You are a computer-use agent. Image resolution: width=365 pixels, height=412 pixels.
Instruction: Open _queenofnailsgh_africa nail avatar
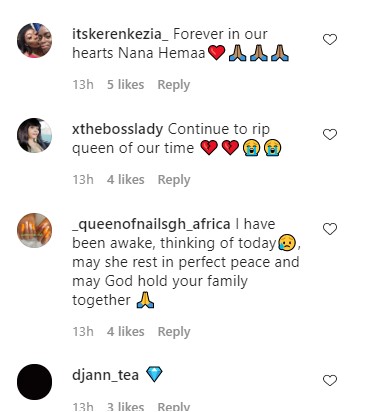coord(35,230)
